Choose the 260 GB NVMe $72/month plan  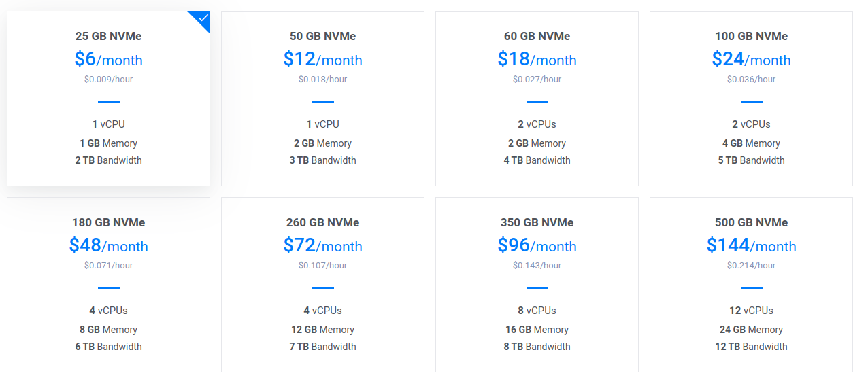click(x=322, y=285)
